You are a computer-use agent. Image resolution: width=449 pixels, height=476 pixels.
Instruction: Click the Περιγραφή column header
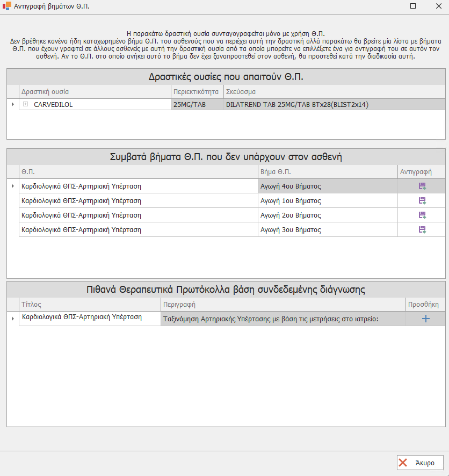[283, 304]
